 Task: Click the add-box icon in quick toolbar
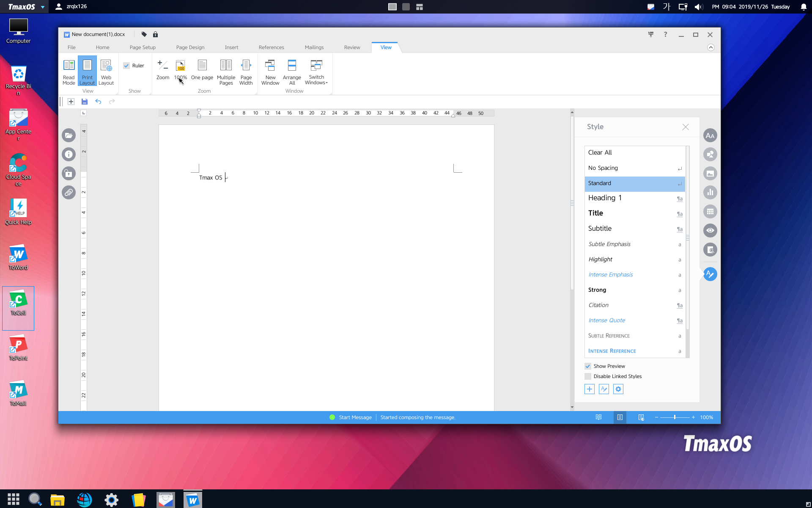click(71, 102)
